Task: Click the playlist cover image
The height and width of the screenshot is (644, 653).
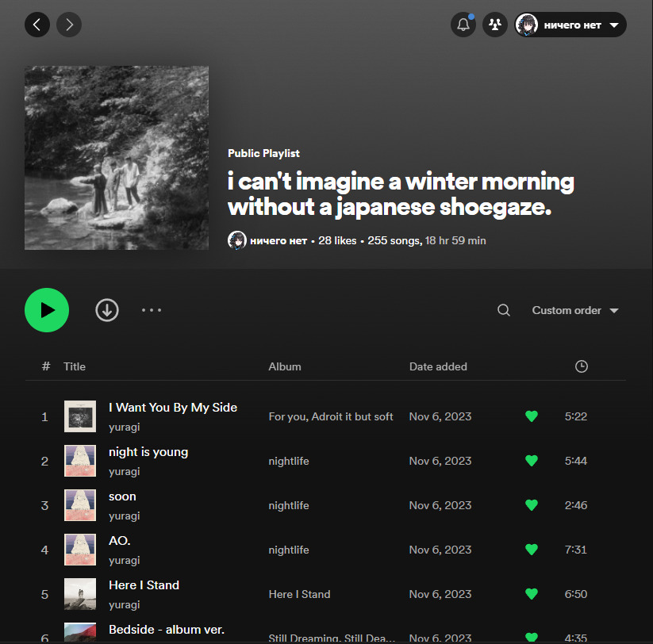Action: pyautogui.click(x=117, y=158)
